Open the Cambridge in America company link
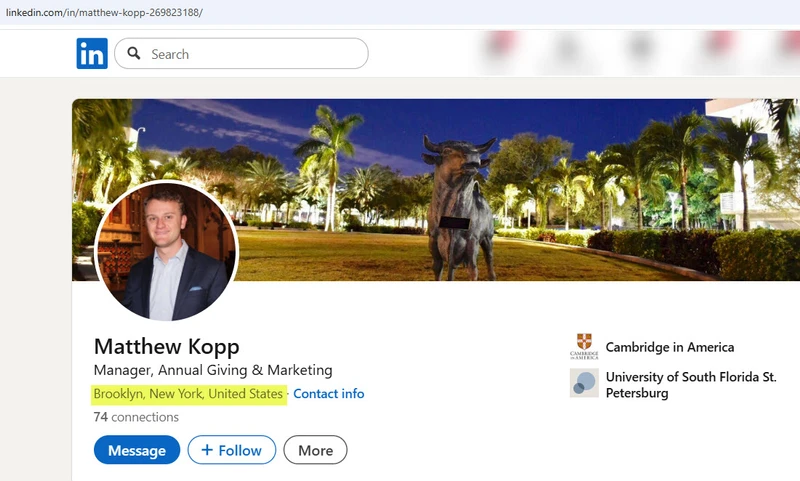800x481 pixels. (670, 347)
